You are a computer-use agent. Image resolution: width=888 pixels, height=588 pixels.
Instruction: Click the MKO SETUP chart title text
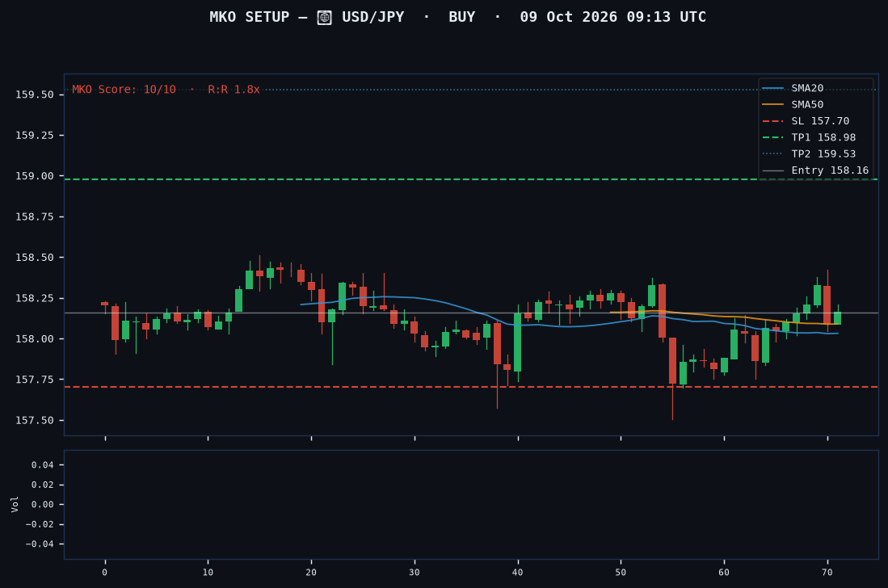(x=457, y=17)
